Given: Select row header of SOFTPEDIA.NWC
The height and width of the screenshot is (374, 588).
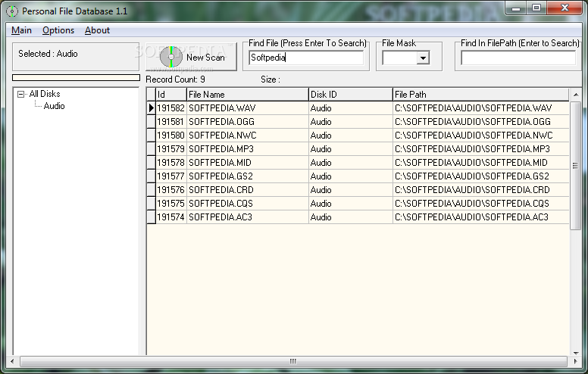Looking at the screenshot, I should [151, 136].
